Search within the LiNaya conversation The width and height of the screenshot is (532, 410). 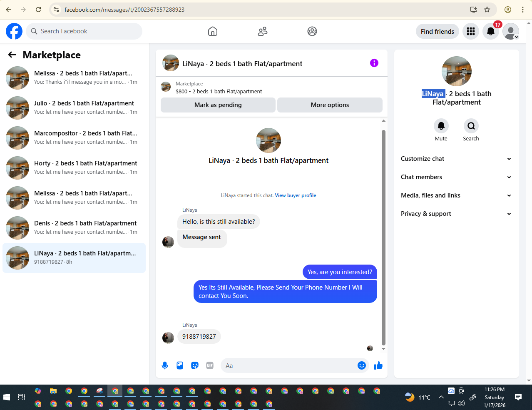point(471,126)
